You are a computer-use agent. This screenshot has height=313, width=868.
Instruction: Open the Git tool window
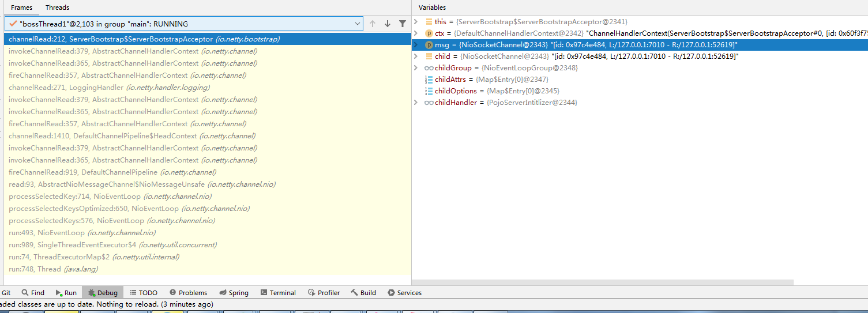[x=6, y=293]
